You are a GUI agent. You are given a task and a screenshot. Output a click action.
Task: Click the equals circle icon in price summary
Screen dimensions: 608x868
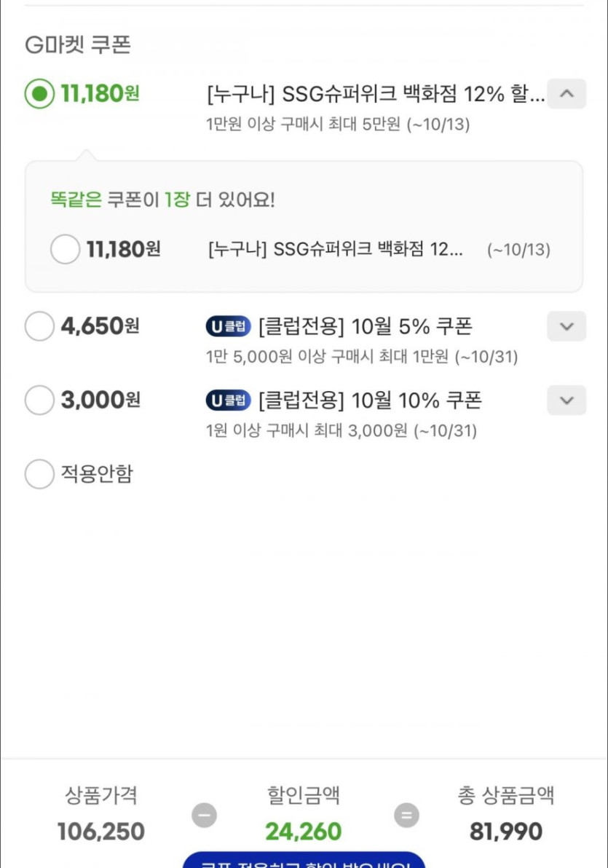[x=407, y=815]
